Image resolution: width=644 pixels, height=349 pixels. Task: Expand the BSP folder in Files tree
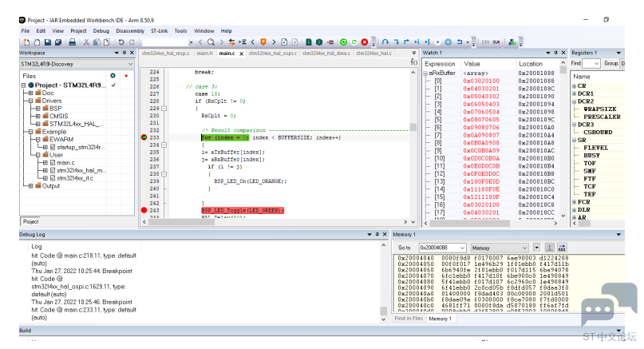[x=38, y=109]
